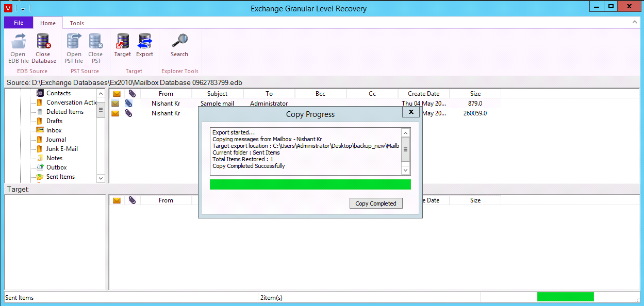The width and height of the screenshot is (644, 306).
Task: Select the Target tool icon
Action: [123, 45]
